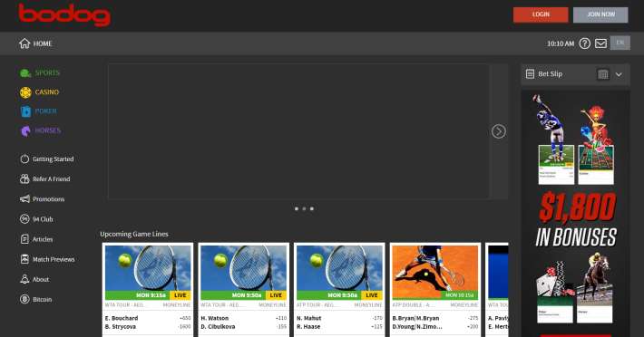Click the Promotions megaphone icon
644x337 pixels.
click(x=24, y=198)
